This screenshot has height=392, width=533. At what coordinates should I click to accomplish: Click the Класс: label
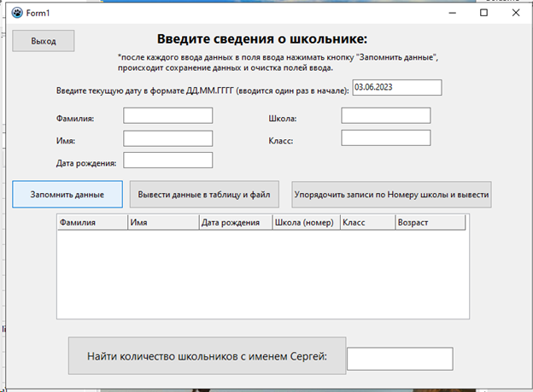point(281,141)
